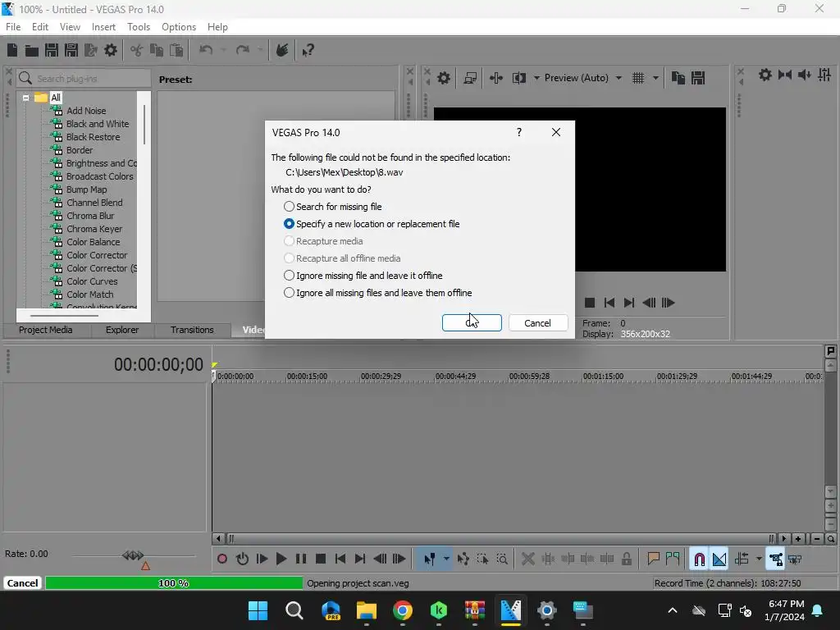
Task: Click the 100% green progress bar
Action: tap(174, 583)
